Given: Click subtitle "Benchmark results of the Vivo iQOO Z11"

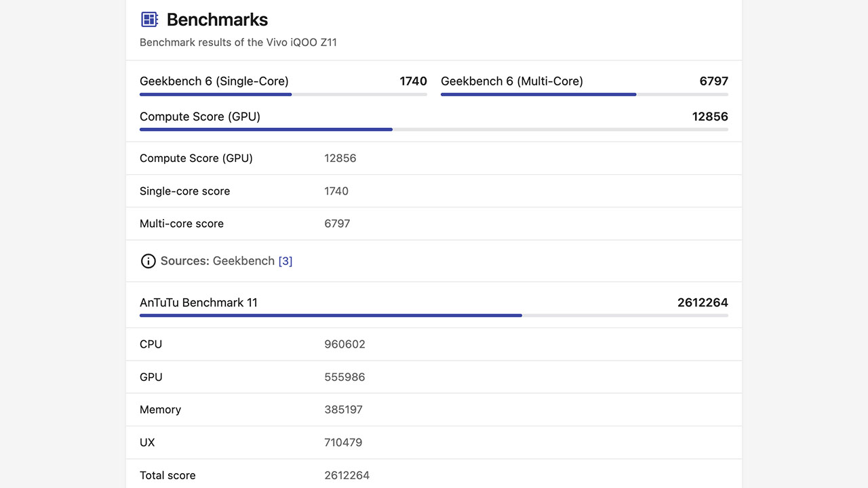Looking at the screenshot, I should pyautogui.click(x=238, y=42).
